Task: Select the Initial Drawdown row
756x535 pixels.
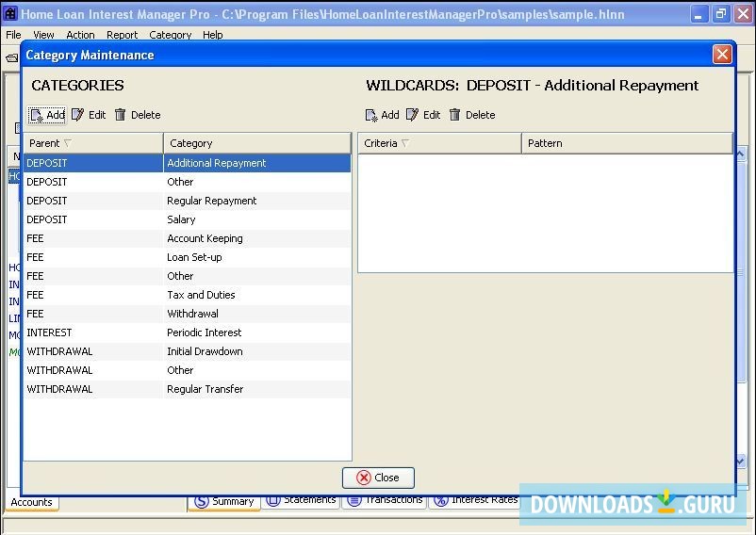Action: pos(187,351)
